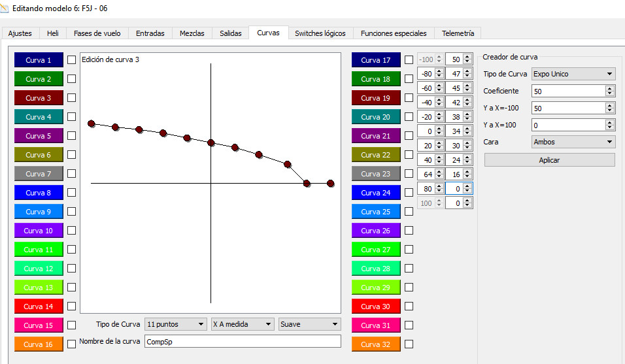Increase the Coeficiente spinner value
This screenshot has height=364, width=625.
click(610, 88)
